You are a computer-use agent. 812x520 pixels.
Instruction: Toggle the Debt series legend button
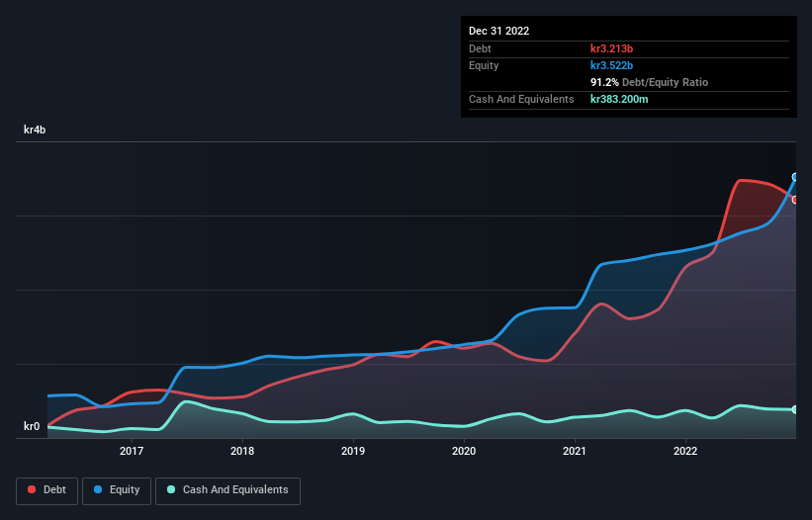[46, 490]
